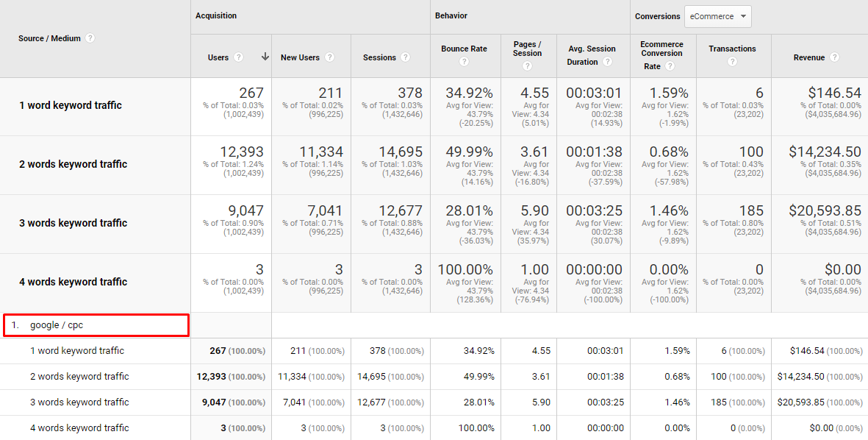Click New Users column header
This screenshot has height=440, width=868.
(298, 57)
